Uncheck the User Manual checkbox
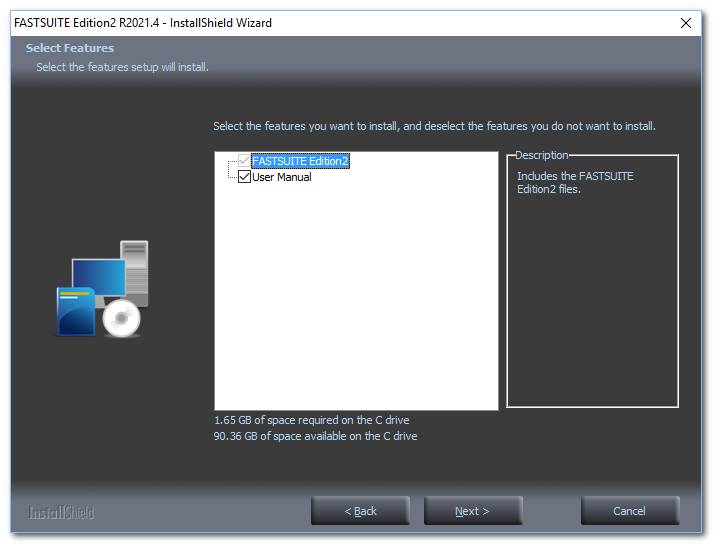 click(244, 176)
